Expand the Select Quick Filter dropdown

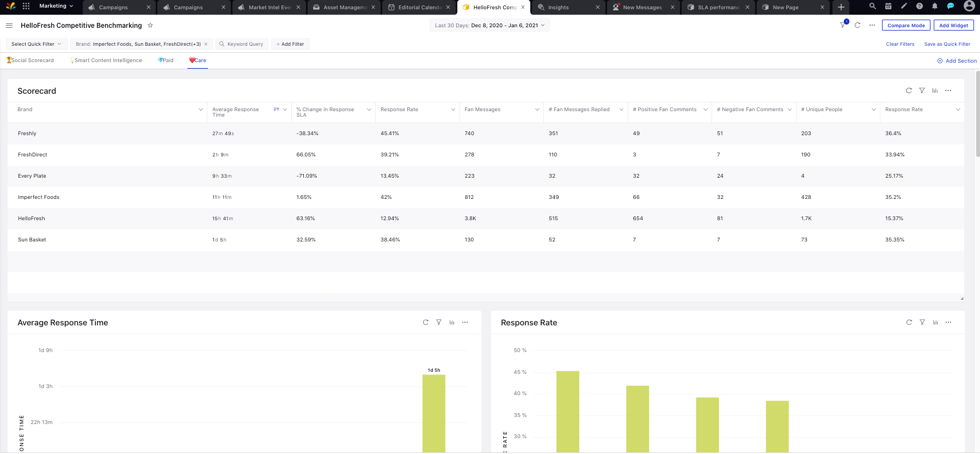[x=36, y=44]
